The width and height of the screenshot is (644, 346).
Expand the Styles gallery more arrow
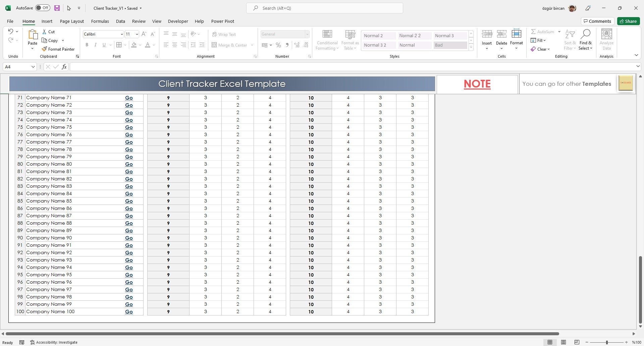tap(471, 47)
